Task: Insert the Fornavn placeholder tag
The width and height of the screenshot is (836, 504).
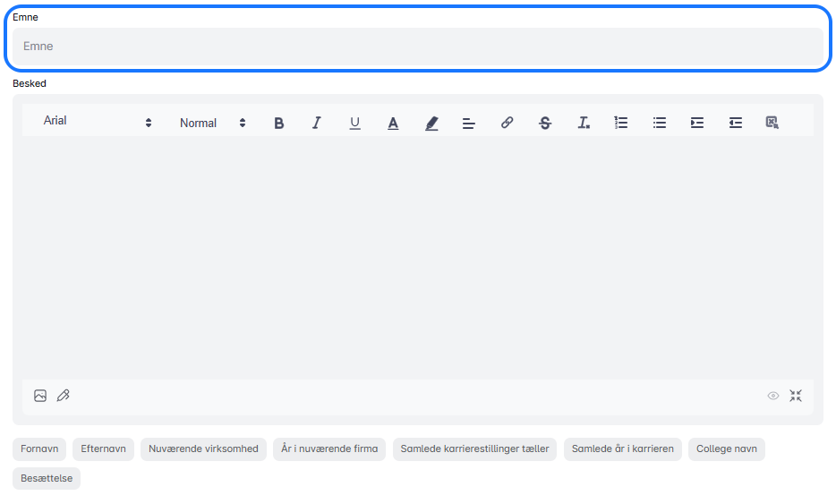Action: click(x=39, y=449)
